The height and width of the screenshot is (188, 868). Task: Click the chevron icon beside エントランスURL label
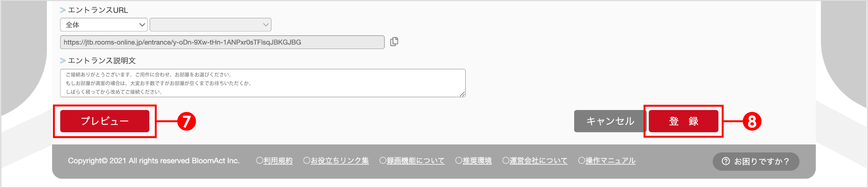[x=62, y=10]
